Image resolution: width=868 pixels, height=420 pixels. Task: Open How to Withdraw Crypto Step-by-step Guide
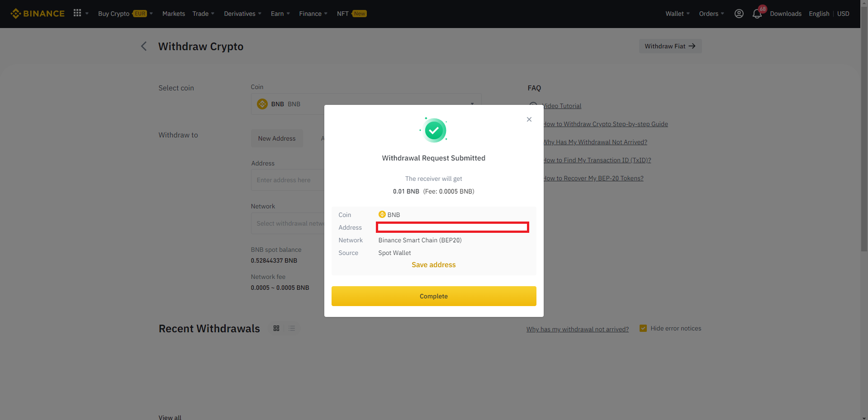point(605,124)
